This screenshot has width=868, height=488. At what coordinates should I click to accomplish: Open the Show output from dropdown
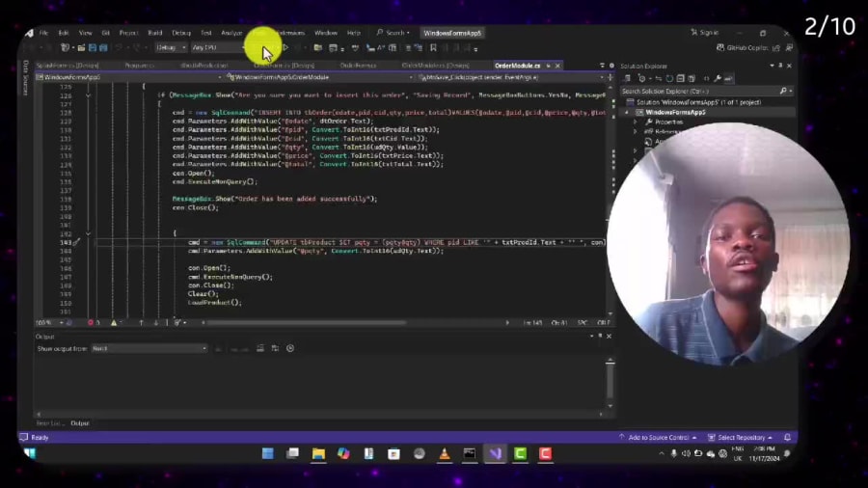click(149, 348)
